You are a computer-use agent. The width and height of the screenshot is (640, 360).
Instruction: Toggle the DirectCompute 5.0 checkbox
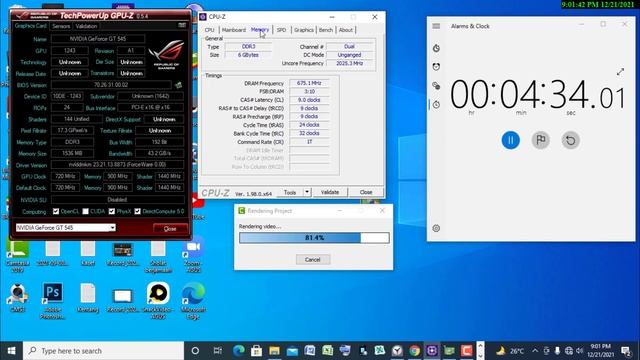pyautogui.click(x=138, y=211)
